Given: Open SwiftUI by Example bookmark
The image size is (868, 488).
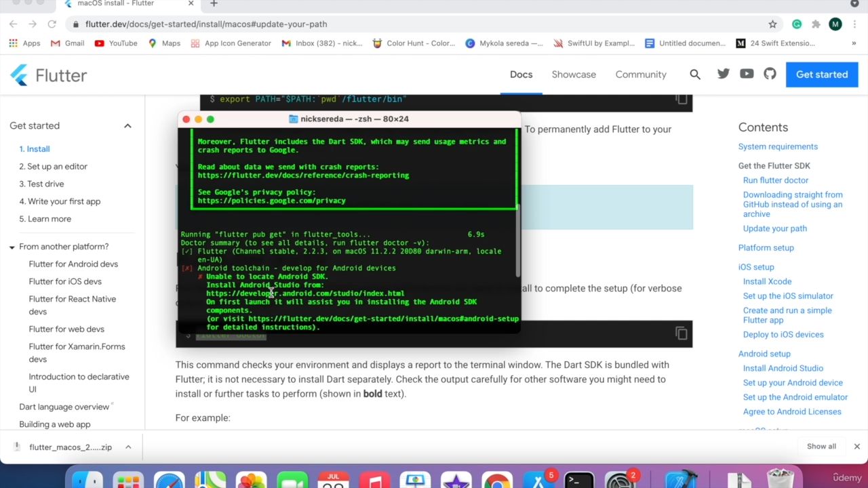Looking at the screenshot, I should click(594, 43).
